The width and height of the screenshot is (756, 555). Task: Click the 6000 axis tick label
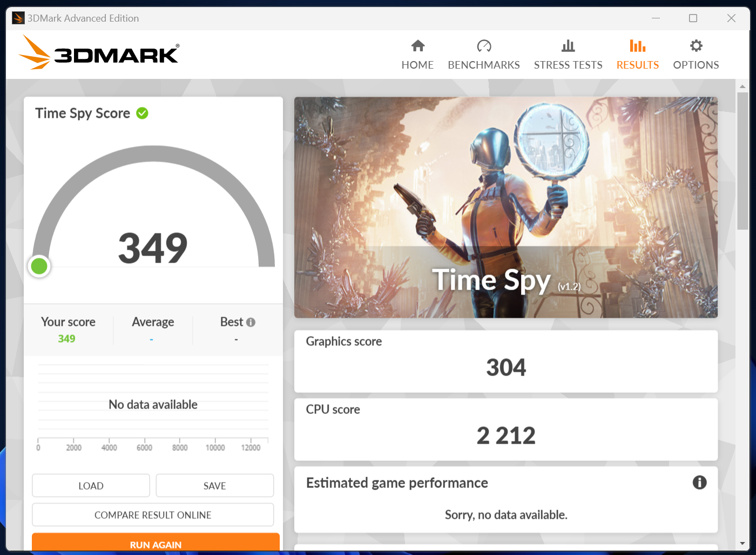(x=144, y=447)
